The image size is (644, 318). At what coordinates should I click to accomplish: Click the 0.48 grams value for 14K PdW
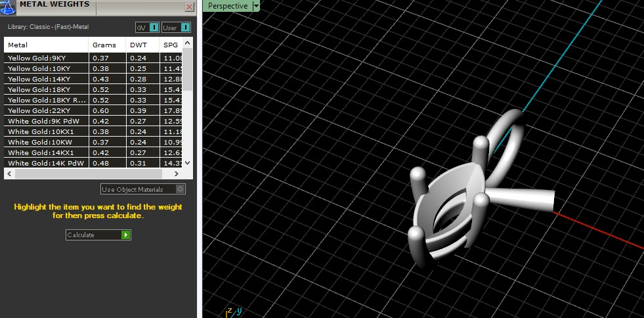(x=100, y=163)
